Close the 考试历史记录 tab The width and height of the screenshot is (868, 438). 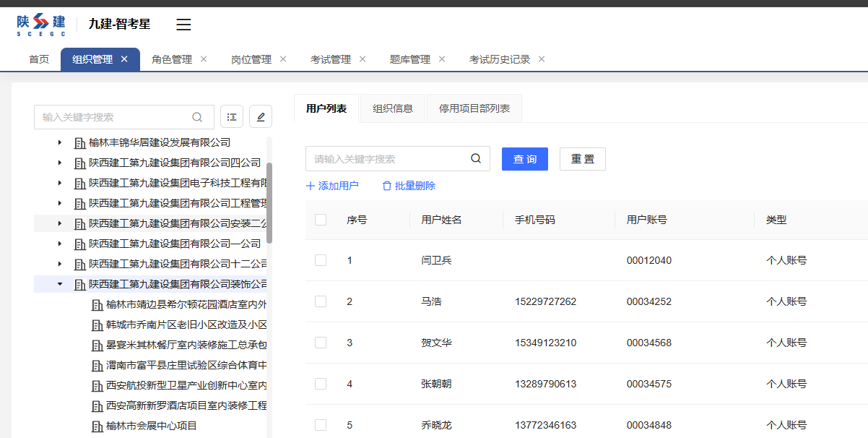coord(542,59)
